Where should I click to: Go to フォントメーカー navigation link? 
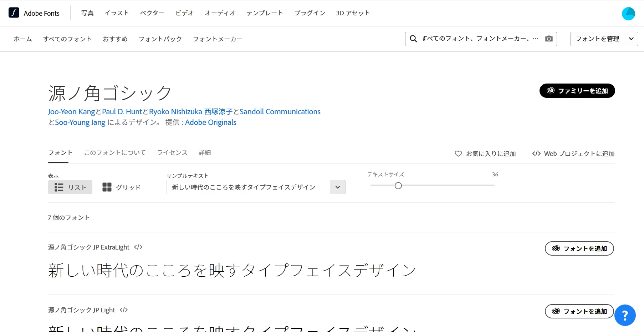point(218,39)
